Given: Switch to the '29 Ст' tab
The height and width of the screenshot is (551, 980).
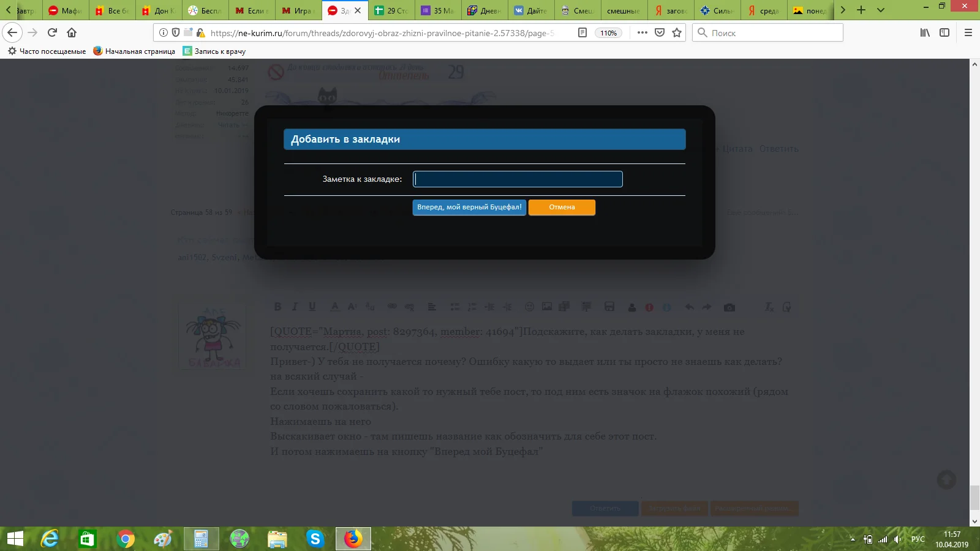Looking at the screenshot, I should pyautogui.click(x=391, y=10).
